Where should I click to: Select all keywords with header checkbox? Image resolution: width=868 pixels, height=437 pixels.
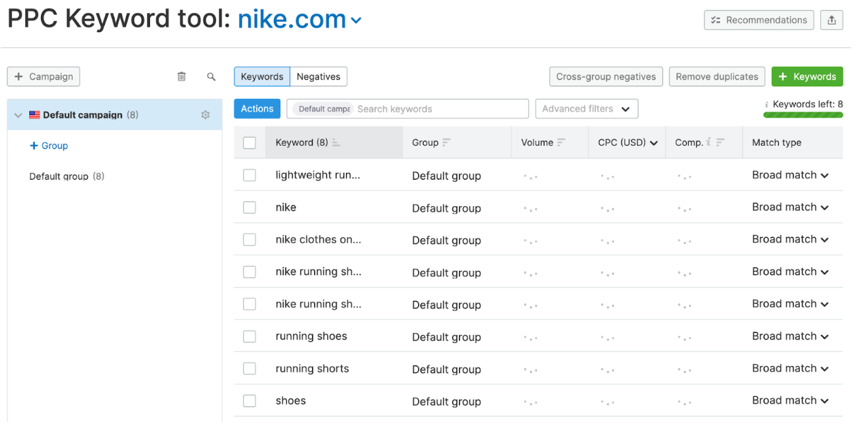click(x=249, y=143)
